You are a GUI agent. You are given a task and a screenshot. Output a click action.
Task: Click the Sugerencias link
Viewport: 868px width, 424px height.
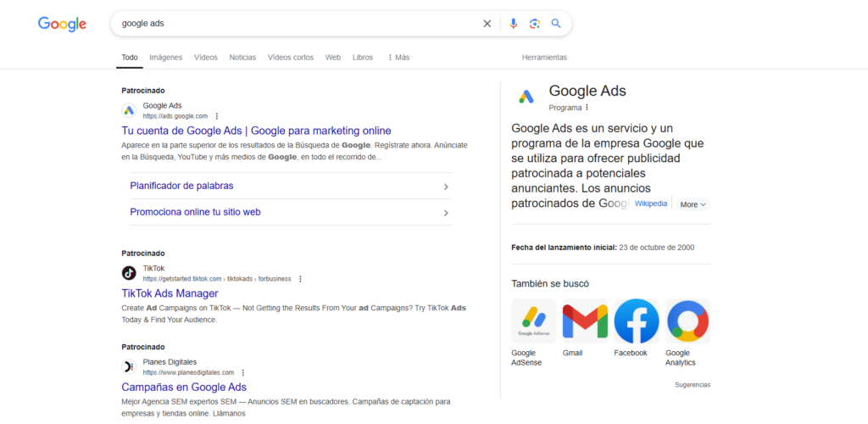pos(693,385)
